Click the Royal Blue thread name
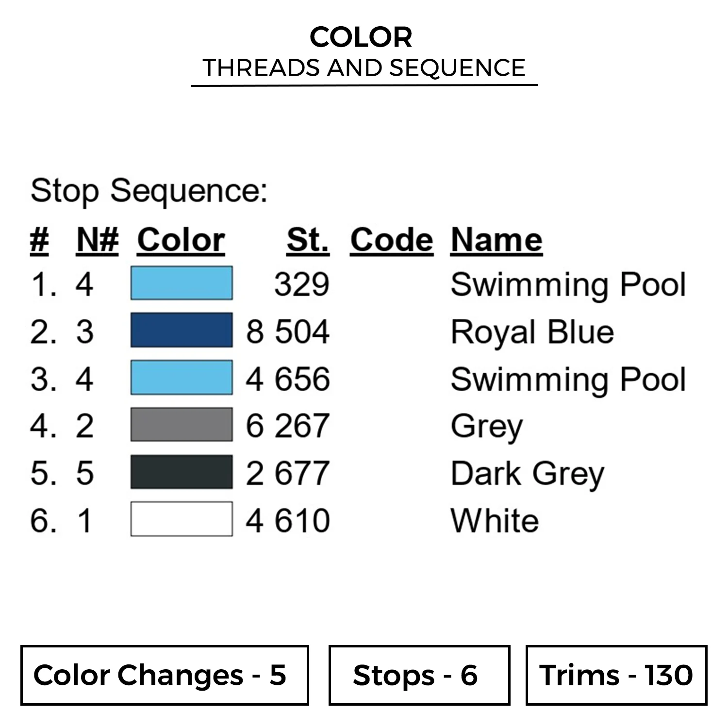Screen dimensions: 728x728 [532, 332]
